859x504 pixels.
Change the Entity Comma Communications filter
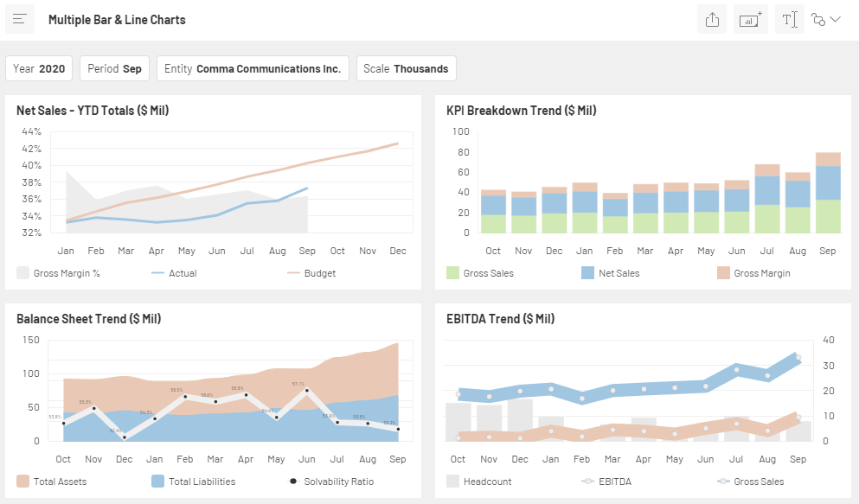(x=253, y=68)
